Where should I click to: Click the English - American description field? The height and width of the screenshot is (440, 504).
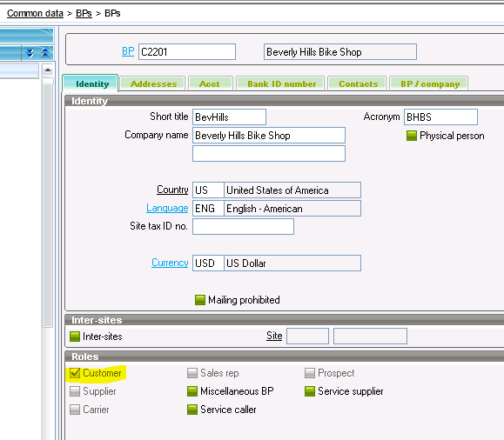292,209
